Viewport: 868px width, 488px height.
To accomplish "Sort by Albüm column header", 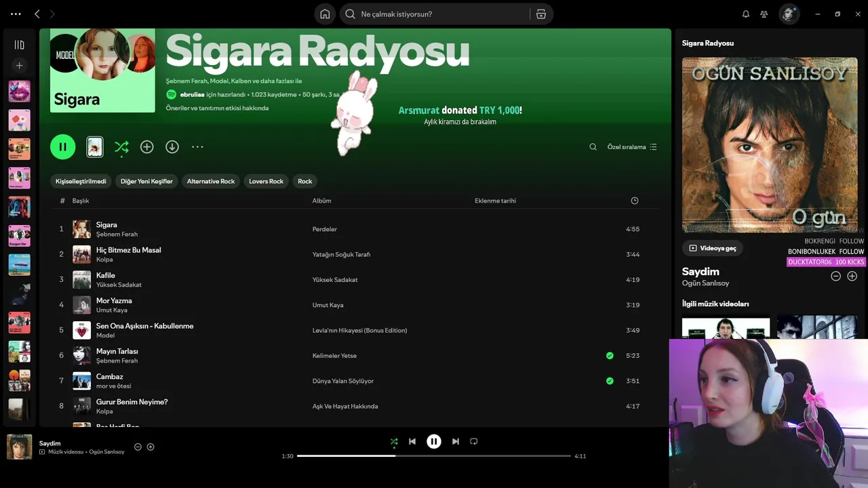I will [321, 201].
